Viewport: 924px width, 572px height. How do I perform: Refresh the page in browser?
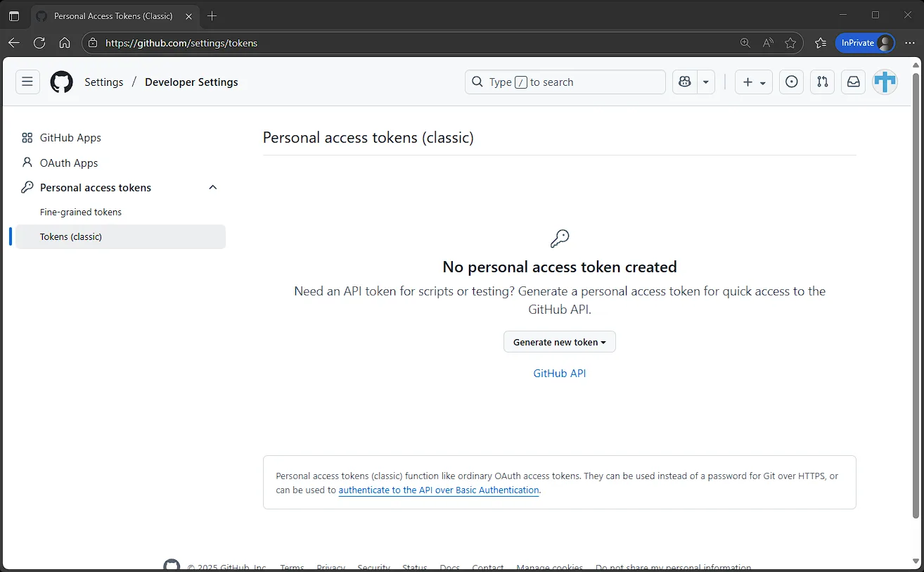[39, 43]
